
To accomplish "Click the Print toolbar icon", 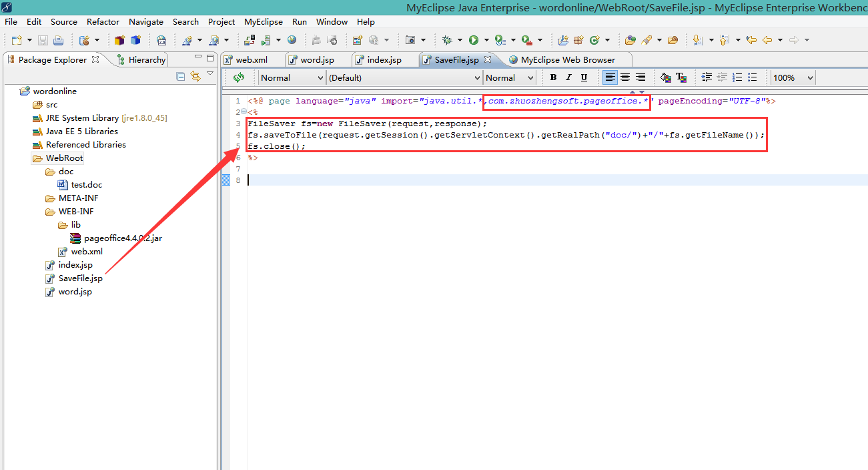I will tap(59, 40).
